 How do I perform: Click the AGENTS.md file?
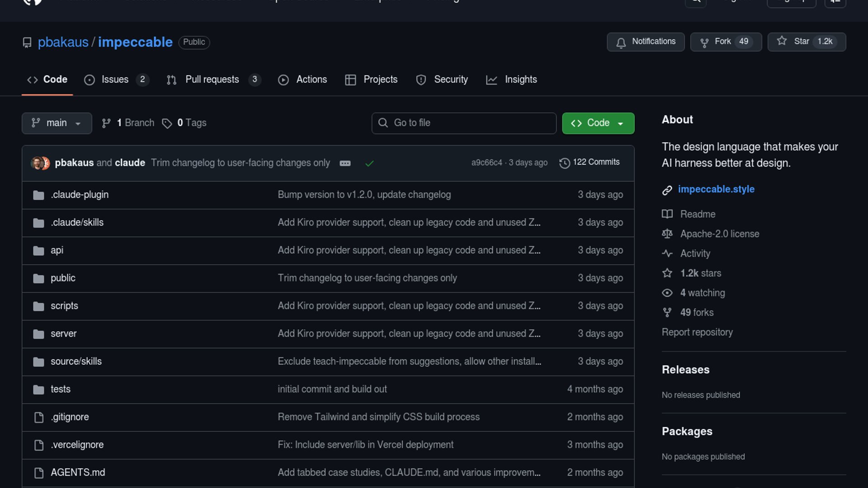(78, 473)
